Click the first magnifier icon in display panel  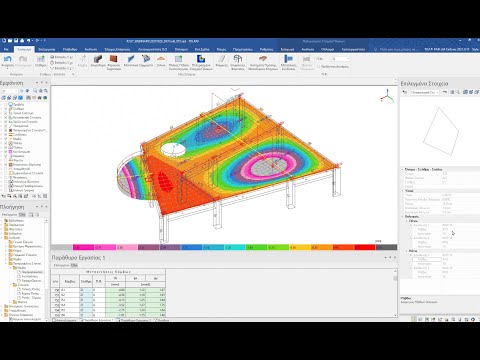point(35,91)
